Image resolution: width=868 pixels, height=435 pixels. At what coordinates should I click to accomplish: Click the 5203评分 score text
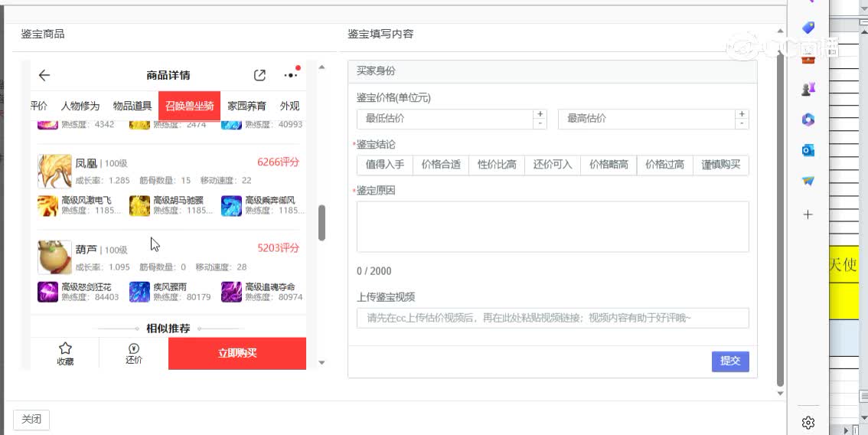pyautogui.click(x=278, y=247)
